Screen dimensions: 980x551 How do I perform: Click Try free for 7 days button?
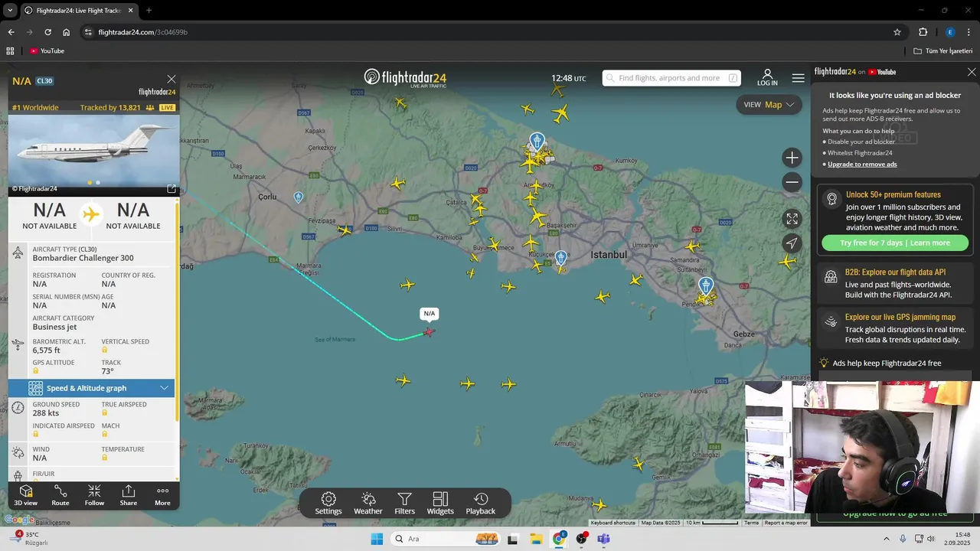[x=895, y=243]
